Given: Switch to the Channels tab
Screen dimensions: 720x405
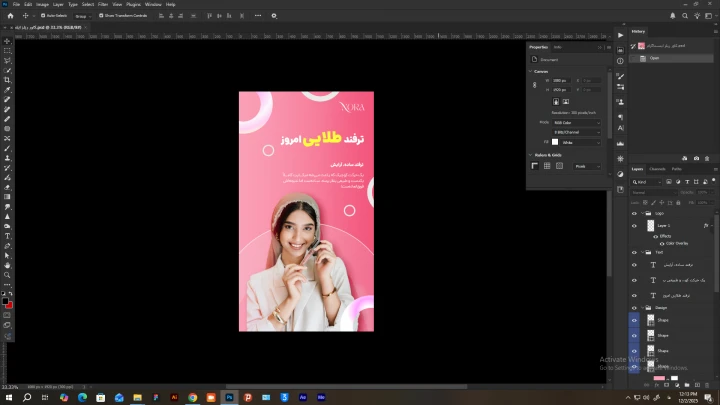Looking at the screenshot, I should pyautogui.click(x=657, y=169).
